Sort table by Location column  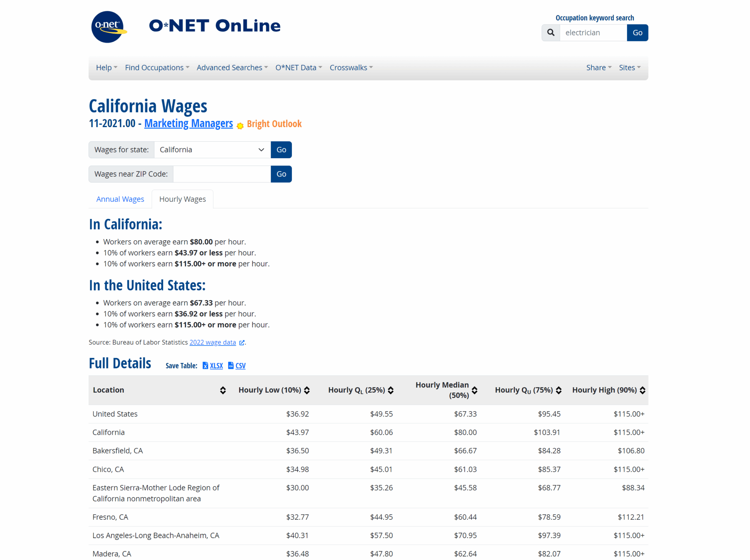223,390
